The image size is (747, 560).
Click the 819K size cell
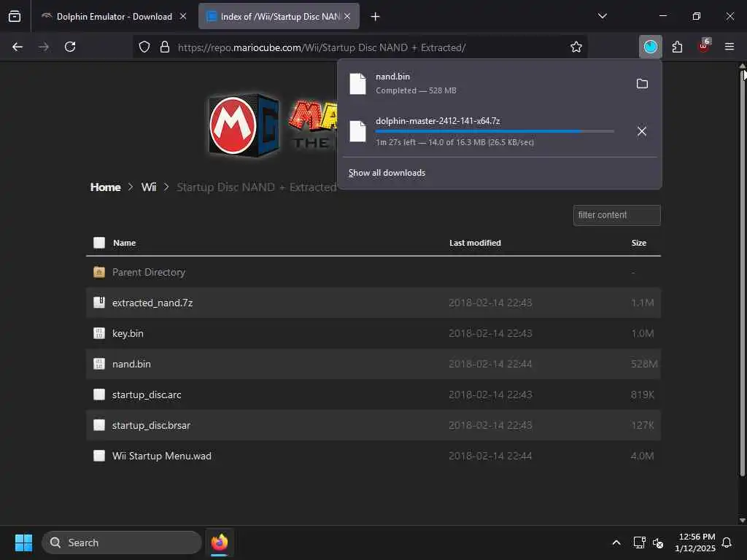(x=642, y=394)
